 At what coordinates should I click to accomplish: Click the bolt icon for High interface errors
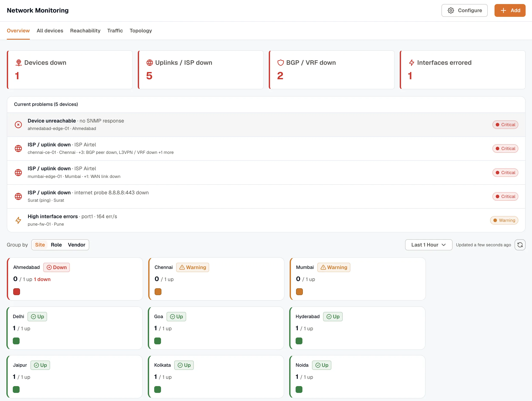point(18,220)
